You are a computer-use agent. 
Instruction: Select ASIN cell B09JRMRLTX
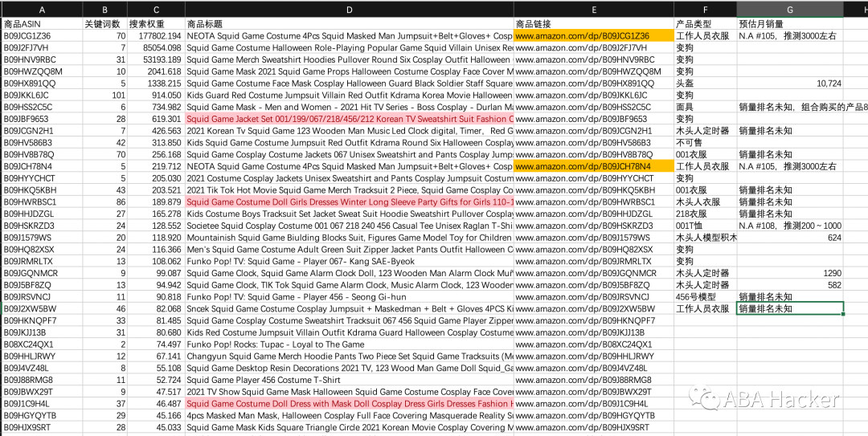(42, 261)
